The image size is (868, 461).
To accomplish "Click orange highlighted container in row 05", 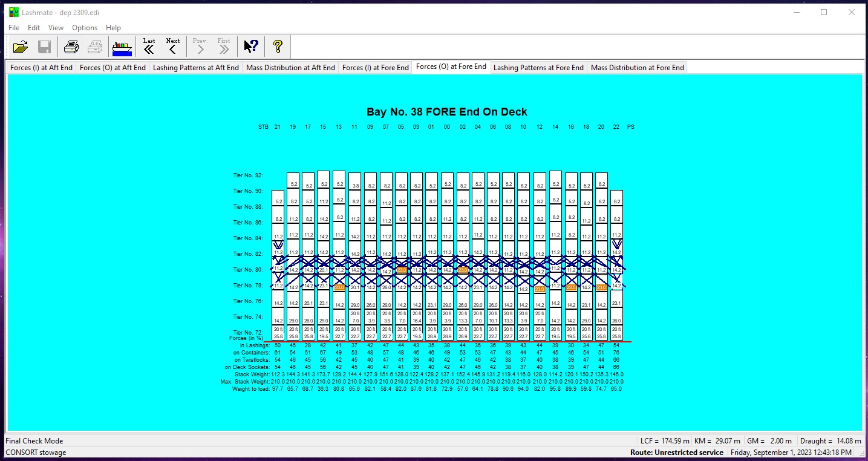I will (x=402, y=270).
